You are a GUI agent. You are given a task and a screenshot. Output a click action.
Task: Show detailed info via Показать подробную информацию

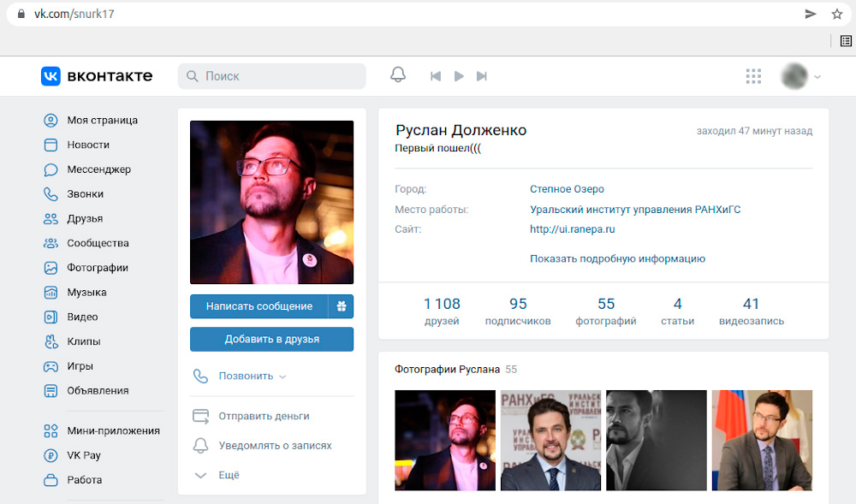click(617, 258)
